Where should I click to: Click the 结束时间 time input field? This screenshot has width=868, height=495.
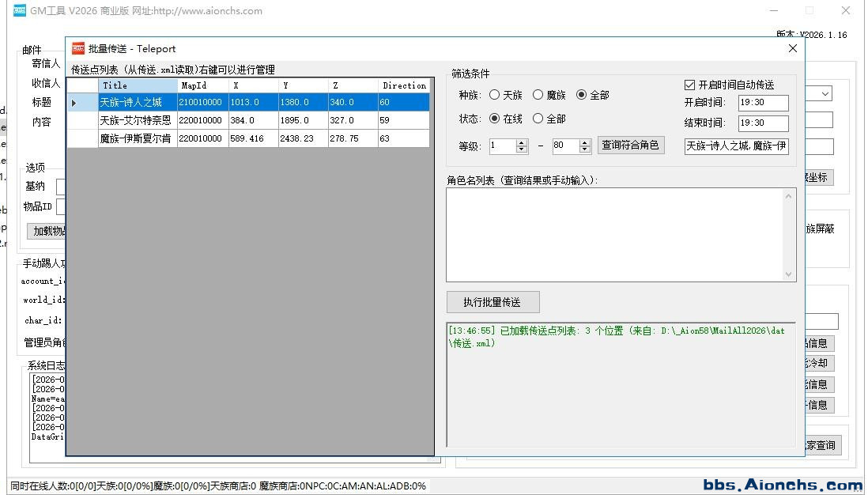[x=763, y=123]
